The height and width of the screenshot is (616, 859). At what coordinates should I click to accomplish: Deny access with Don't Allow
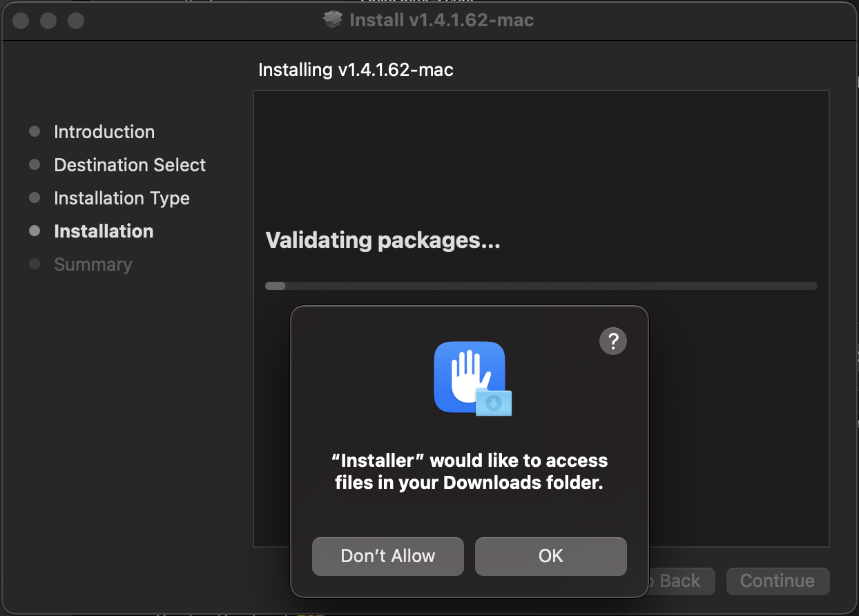pyautogui.click(x=388, y=557)
